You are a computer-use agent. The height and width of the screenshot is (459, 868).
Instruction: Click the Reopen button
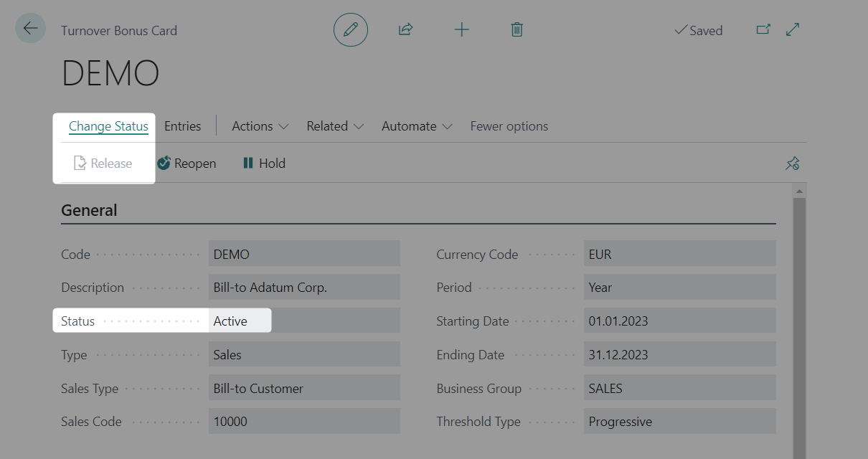187,164
